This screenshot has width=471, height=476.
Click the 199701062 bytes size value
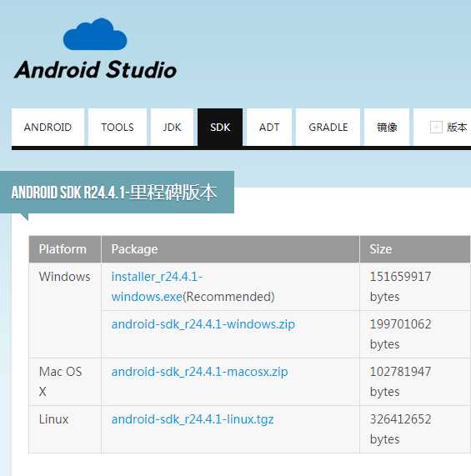coord(400,334)
